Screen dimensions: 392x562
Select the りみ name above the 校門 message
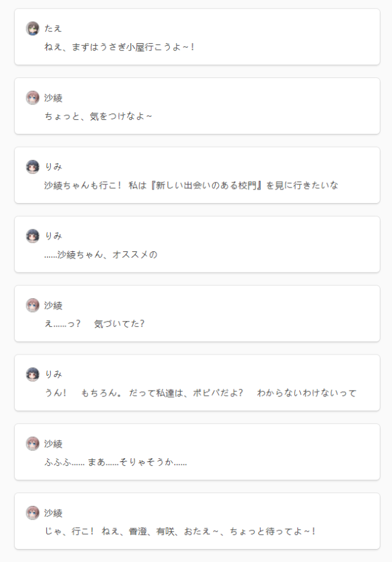pos(53,167)
